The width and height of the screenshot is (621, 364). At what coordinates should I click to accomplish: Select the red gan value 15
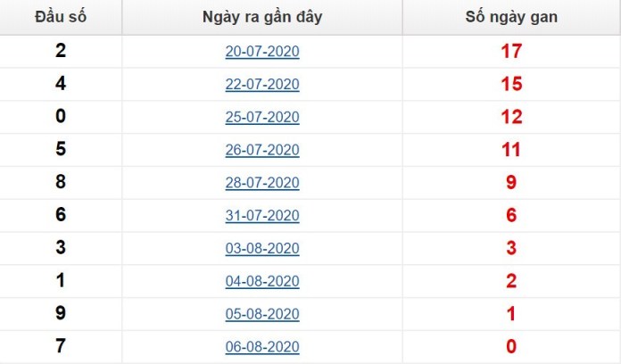[511, 84]
